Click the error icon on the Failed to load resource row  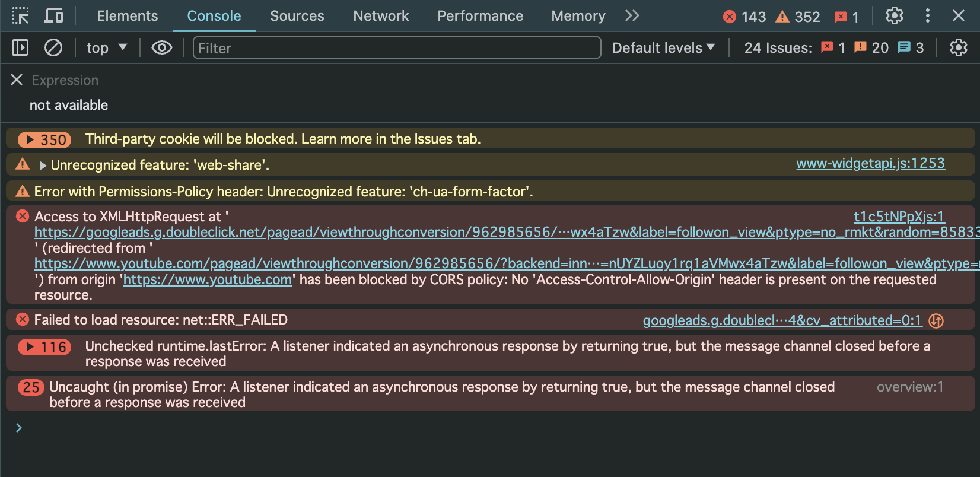point(23,319)
